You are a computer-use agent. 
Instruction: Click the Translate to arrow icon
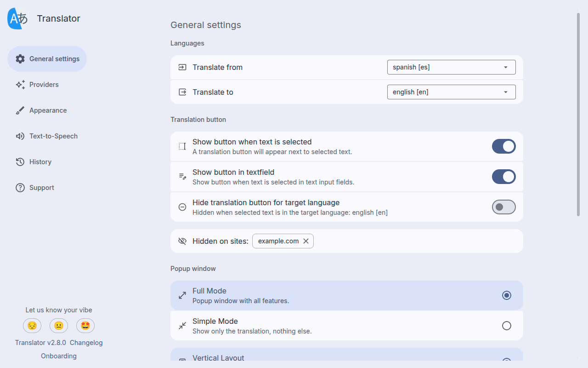[x=182, y=92]
